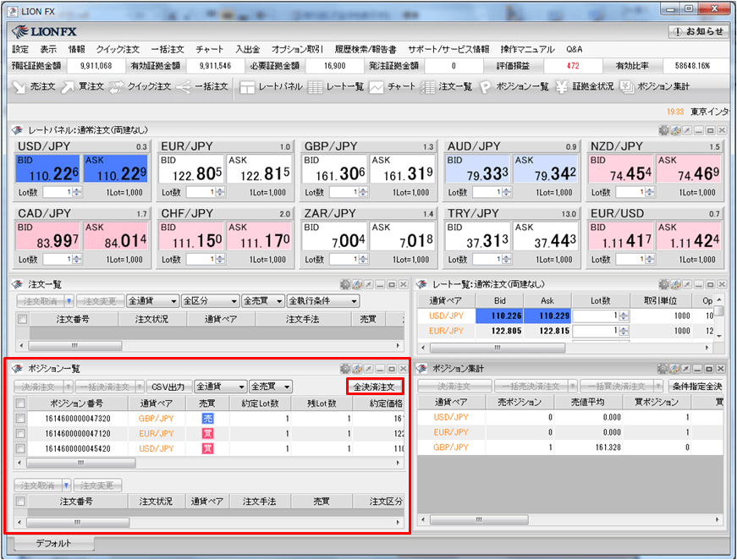Check the box for position 1614600000047320
Viewport: 737px width, 560px height.
point(20,418)
